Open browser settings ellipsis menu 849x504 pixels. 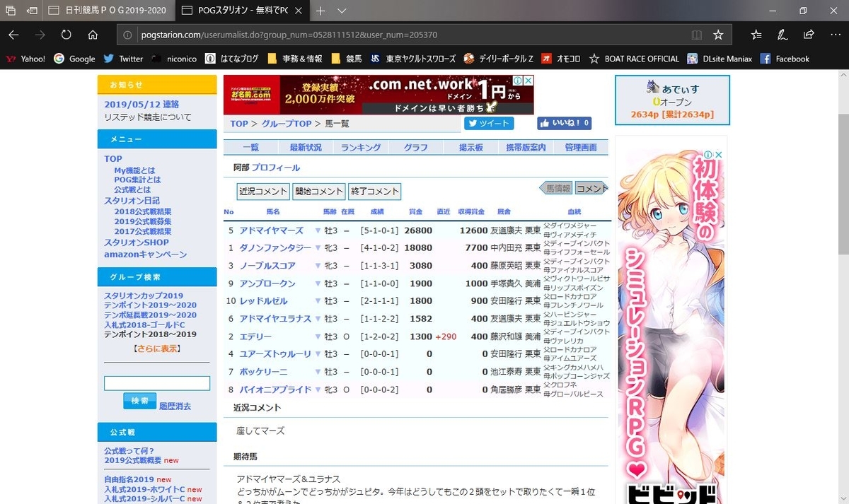pos(834,35)
